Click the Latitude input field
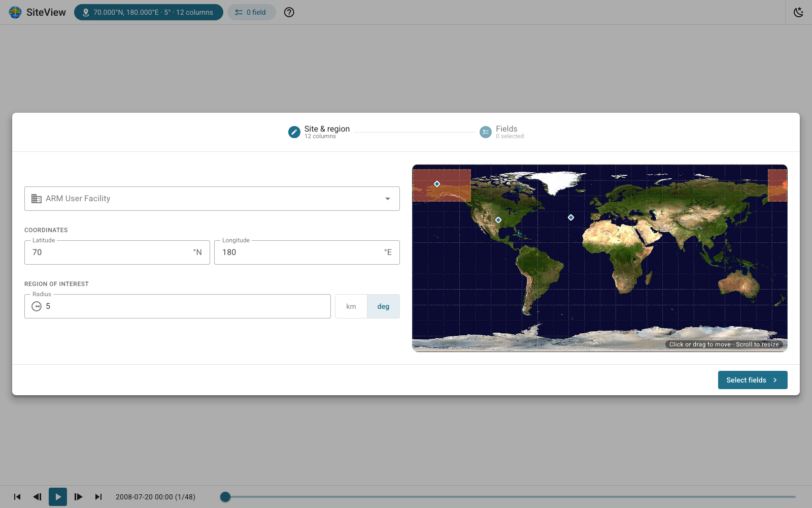 point(117,252)
